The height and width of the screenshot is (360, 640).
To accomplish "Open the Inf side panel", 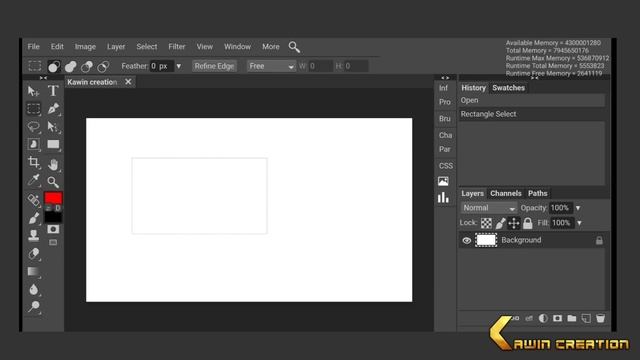I will pos(443,88).
